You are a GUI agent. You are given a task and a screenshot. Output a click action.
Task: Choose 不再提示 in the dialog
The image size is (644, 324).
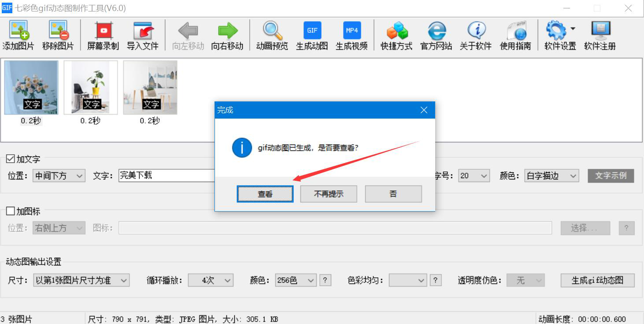click(x=329, y=194)
